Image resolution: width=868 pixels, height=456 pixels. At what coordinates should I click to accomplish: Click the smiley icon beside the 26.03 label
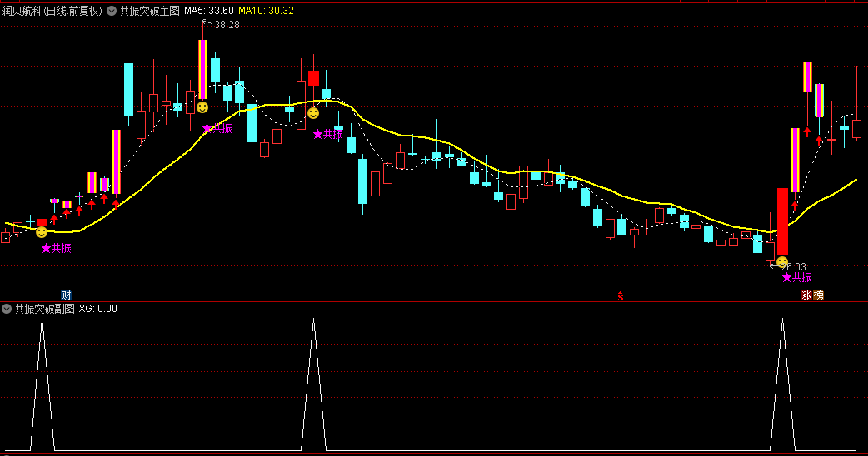782,261
